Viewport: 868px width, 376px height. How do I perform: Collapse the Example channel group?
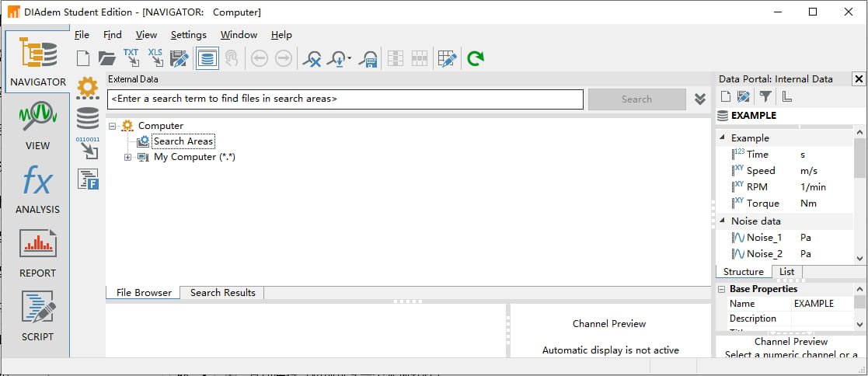point(722,138)
